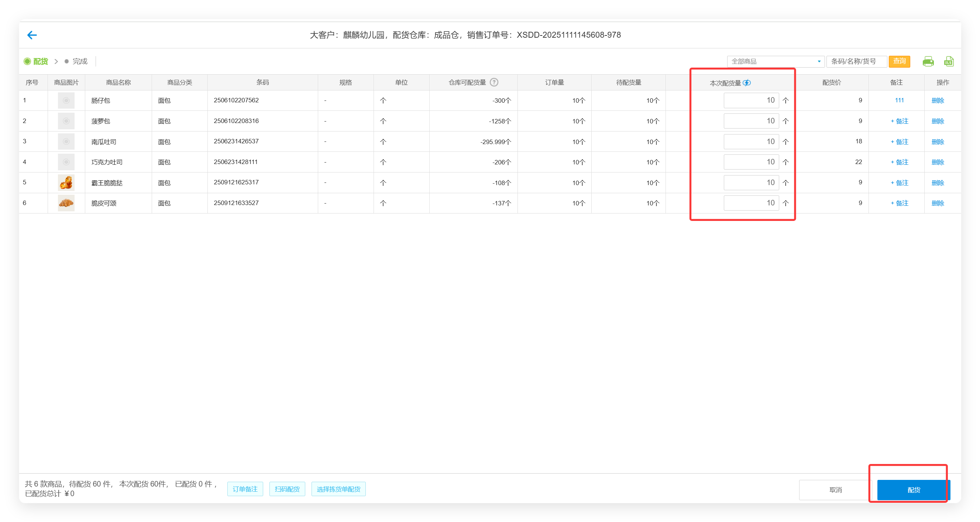Click 选择拣货单配货 button

[338, 489]
